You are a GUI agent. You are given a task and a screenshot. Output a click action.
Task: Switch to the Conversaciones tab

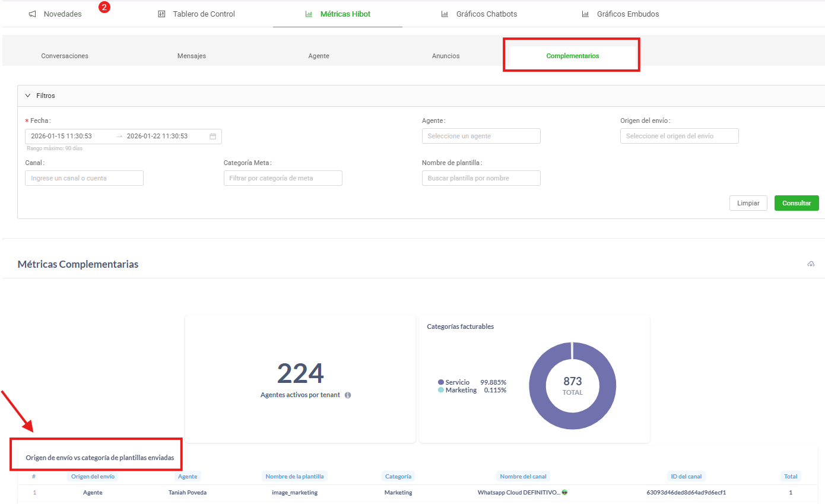point(65,56)
